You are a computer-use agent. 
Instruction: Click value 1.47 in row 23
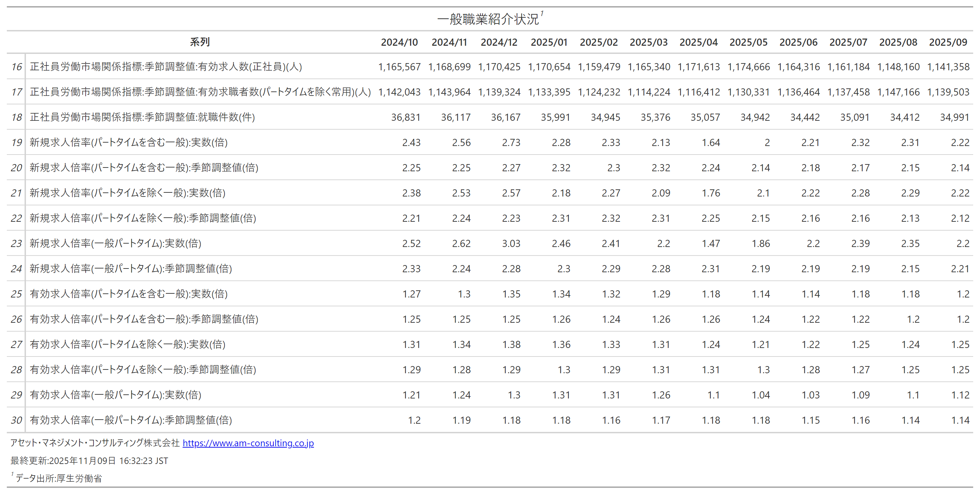[710, 243]
